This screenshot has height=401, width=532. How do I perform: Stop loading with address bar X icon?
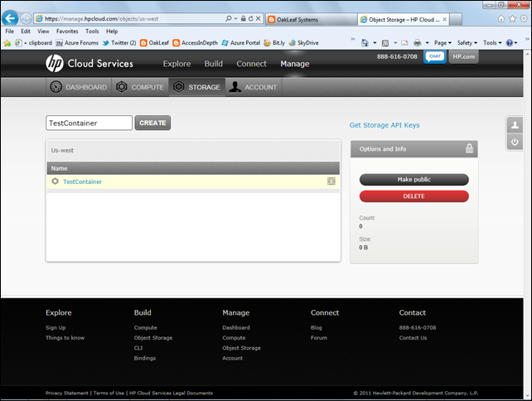pyautogui.click(x=259, y=19)
